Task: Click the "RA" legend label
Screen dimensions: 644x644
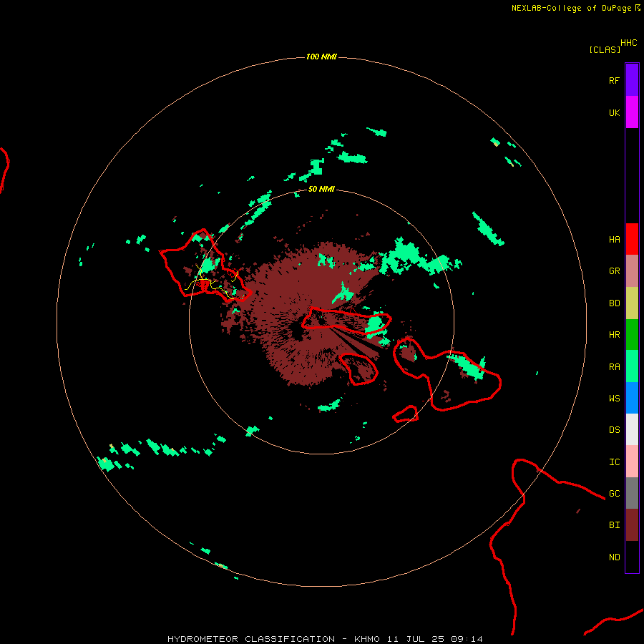Action: (x=615, y=367)
